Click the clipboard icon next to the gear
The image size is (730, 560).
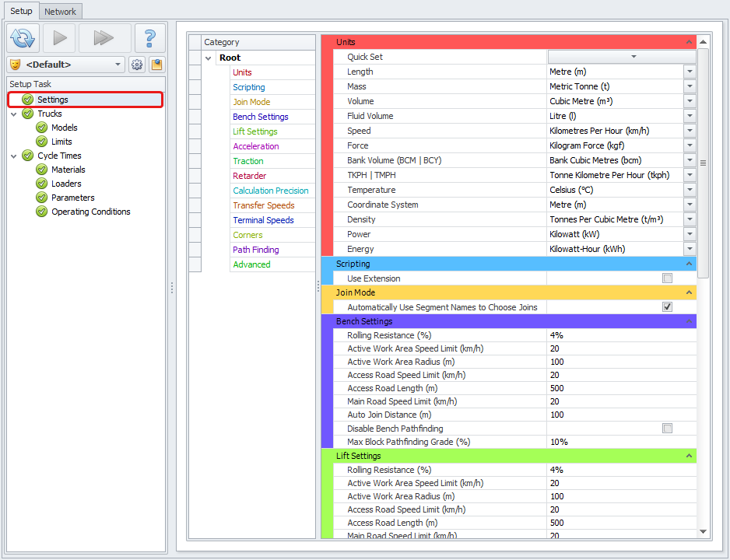coord(156,65)
